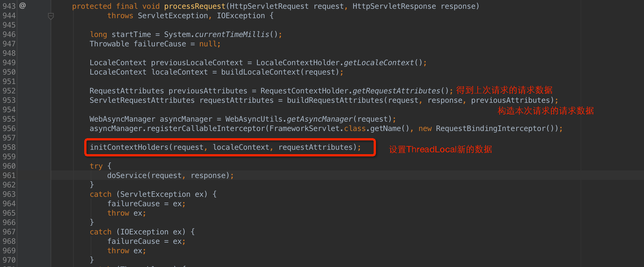The height and width of the screenshot is (267, 644).
Task: Click the processRequest method name
Action: pyautogui.click(x=195, y=6)
